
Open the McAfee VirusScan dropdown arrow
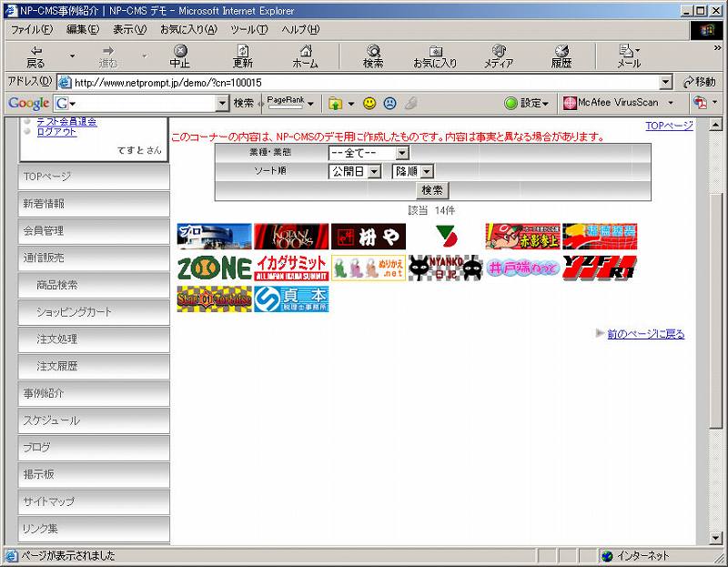point(671,103)
